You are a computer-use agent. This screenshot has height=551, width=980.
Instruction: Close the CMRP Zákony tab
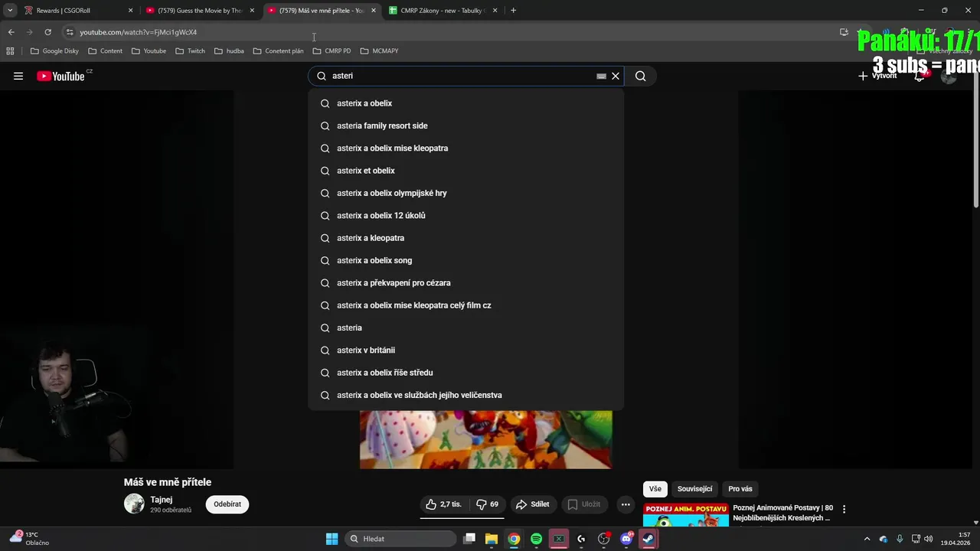[x=495, y=11]
